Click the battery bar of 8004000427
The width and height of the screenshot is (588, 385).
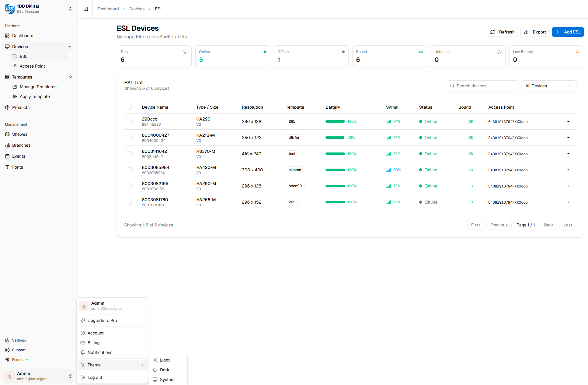click(x=335, y=138)
